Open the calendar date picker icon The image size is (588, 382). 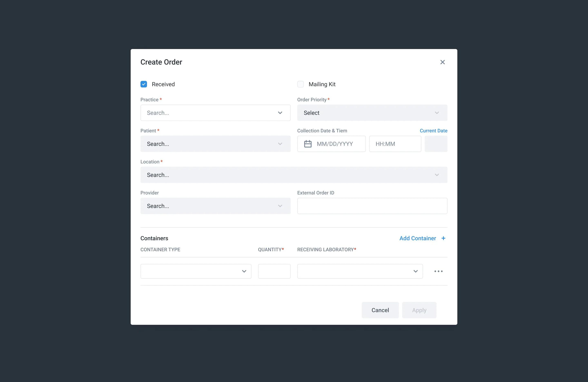[x=308, y=144]
